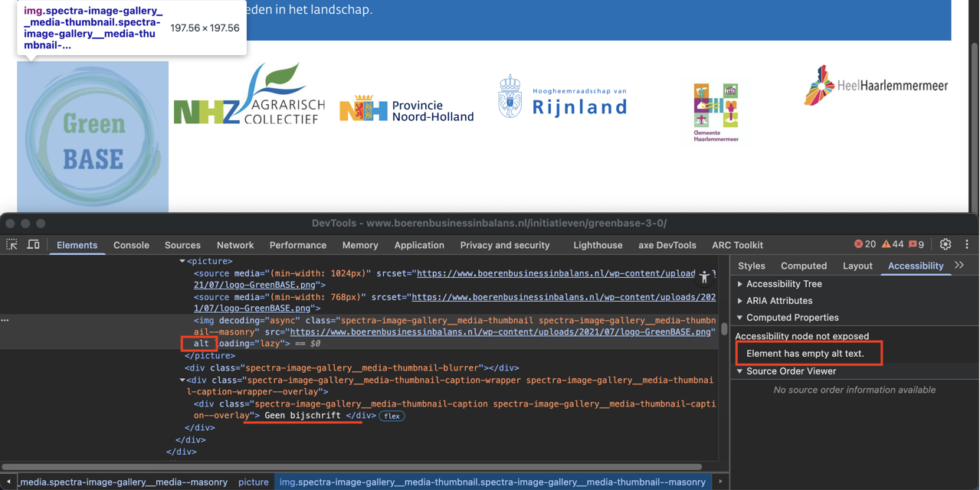Click the flex badge on caption div
The height and width of the screenshot is (490, 980).
(x=392, y=416)
